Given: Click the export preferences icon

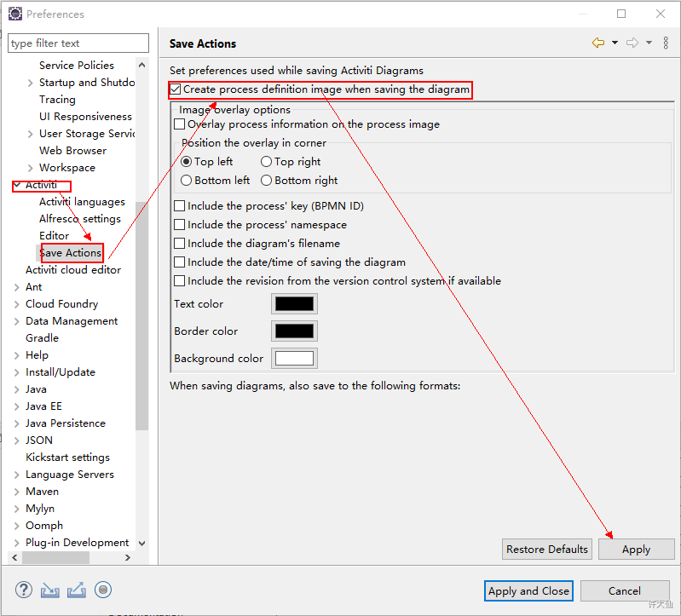Looking at the screenshot, I should pos(77,590).
